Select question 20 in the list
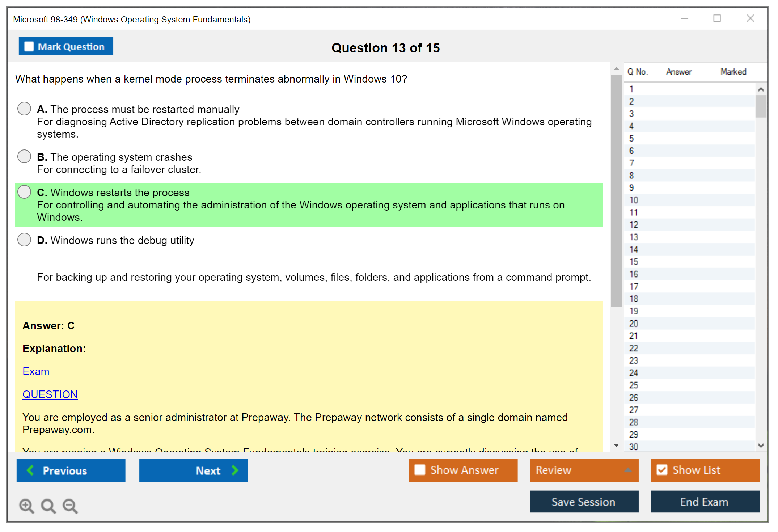 [x=634, y=324]
